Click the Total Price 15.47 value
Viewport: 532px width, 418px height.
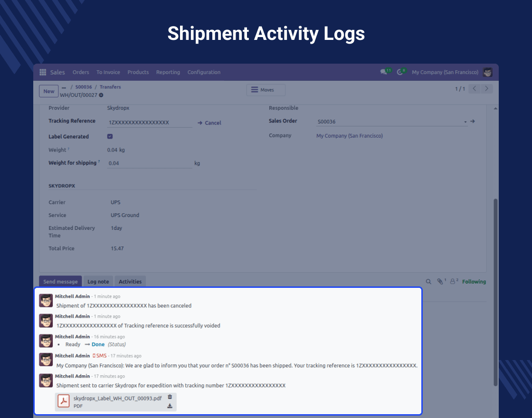pyautogui.click(x=117, y=248)
